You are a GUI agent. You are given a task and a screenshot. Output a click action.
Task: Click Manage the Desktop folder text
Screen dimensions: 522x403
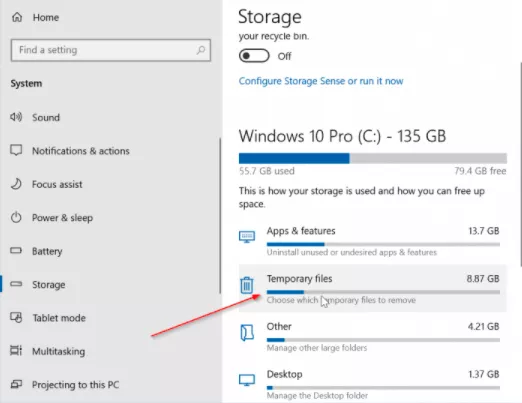317,396
